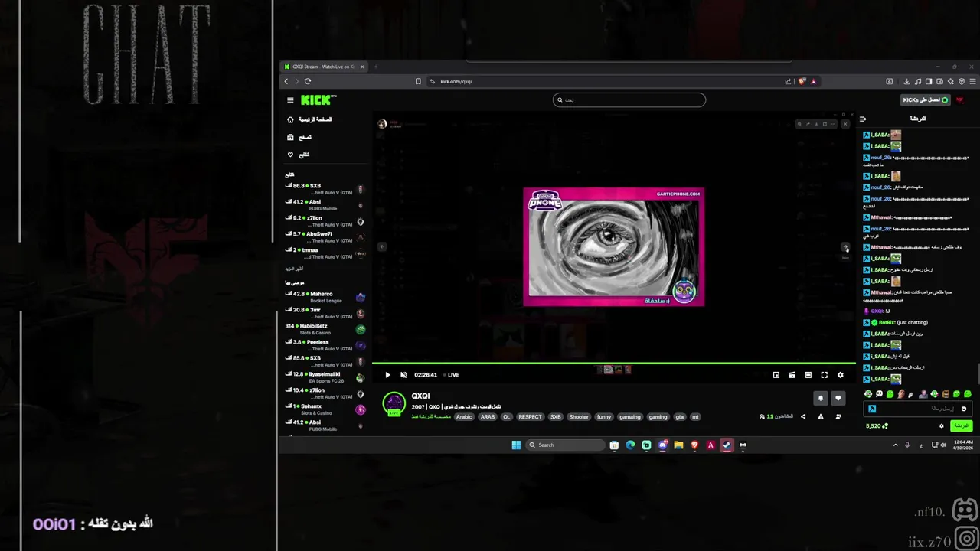Click the QXQI channel name
Viewport: 980px width, 551px height.
(x=420, y=396)
